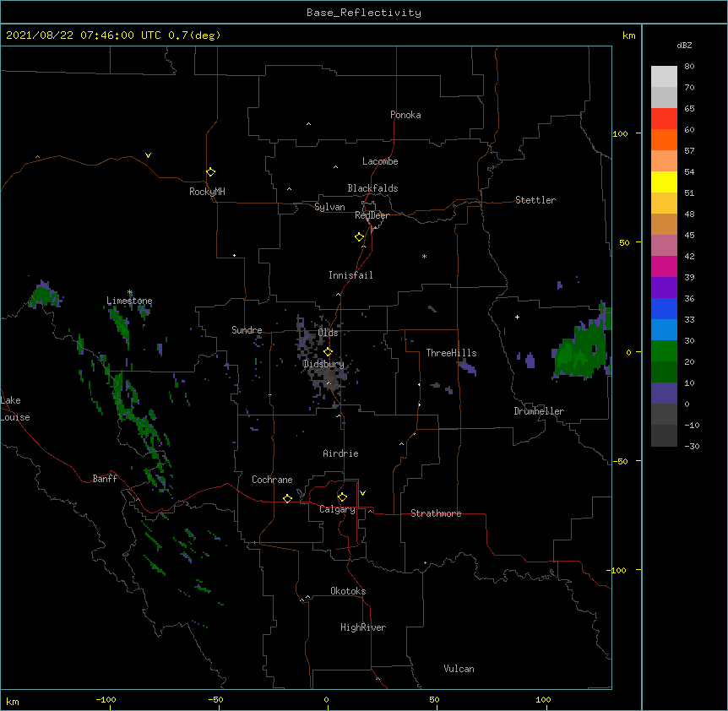Click the 100 value on the right km axis
Viewport: 728px width, 711px height.
620,133
